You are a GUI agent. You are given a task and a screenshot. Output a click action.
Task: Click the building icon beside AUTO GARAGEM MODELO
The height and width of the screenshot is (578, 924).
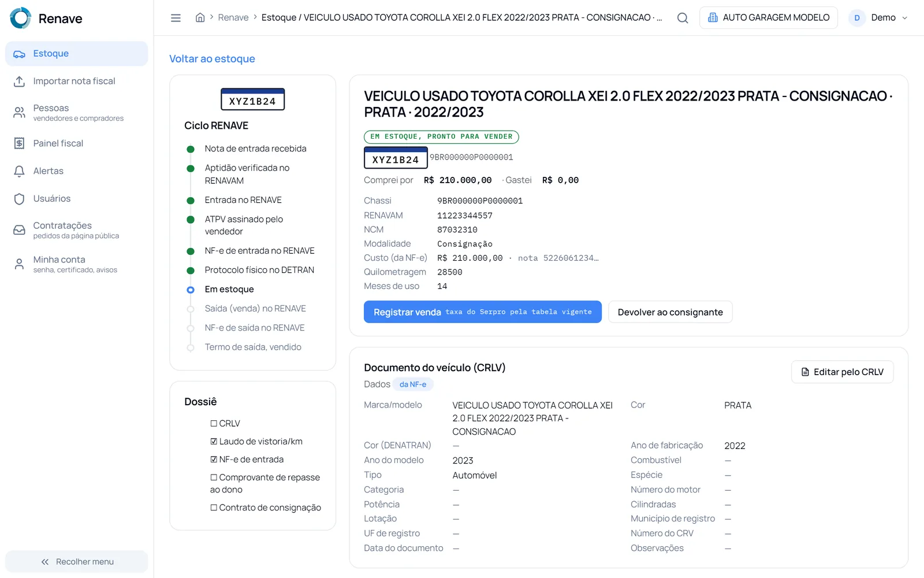coord(713,17)
